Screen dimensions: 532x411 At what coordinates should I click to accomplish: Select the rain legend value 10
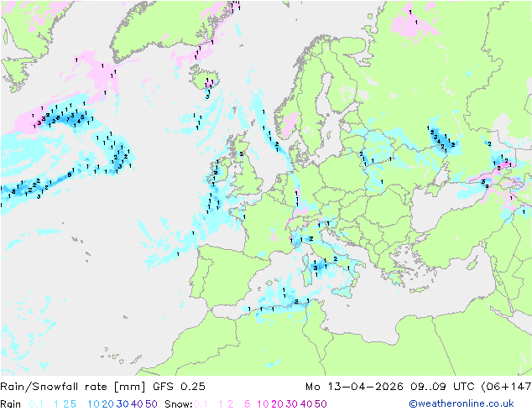click(x=94, y=404)
